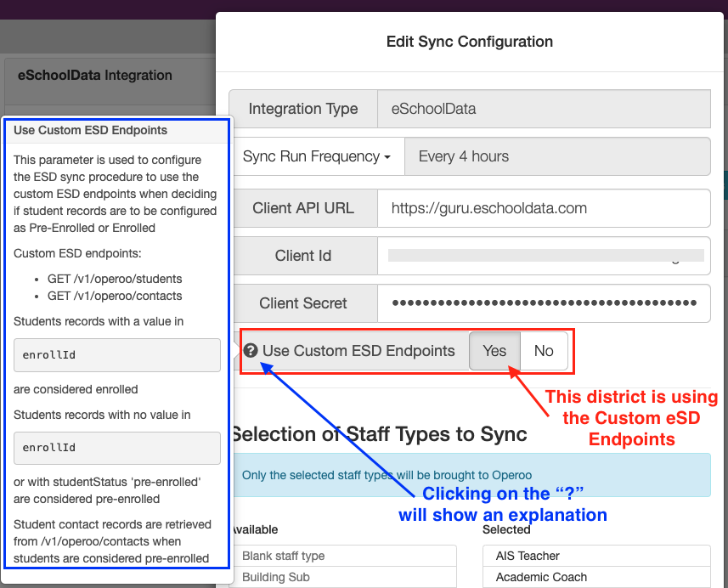Select the Integration Type eSchoolData field
This screenshot has height=588, width=728.
click(x=545, y=109)
